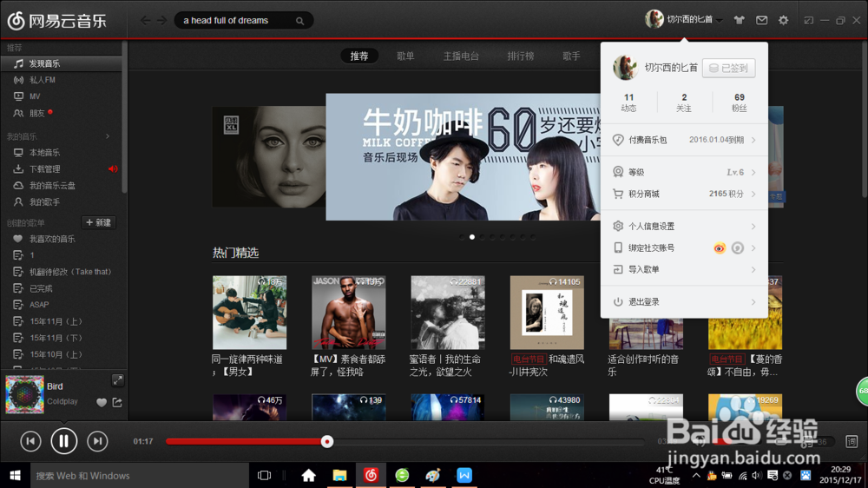This screenshot has width=868, height=488.
Task: Select the 歌单 tab
Action: [405, 56]
